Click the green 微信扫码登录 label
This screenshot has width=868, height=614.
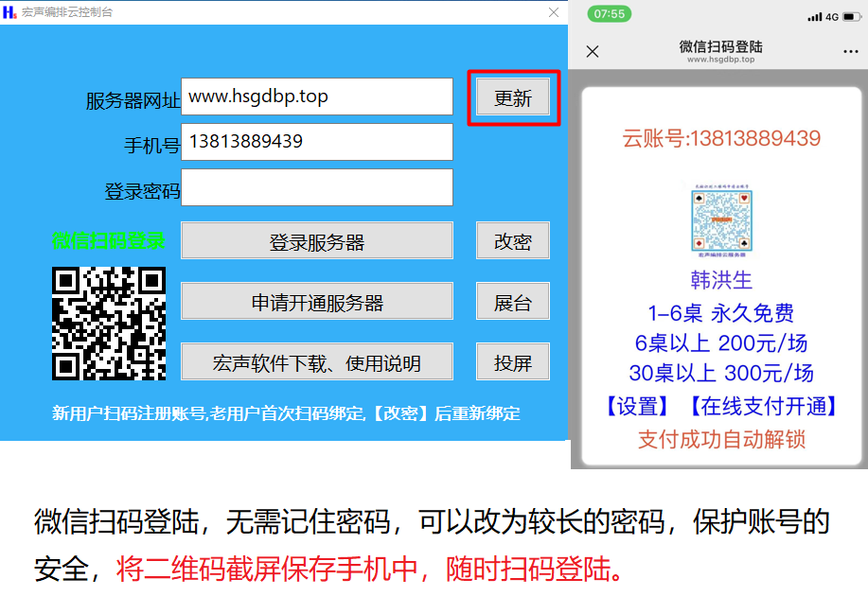(109, 241)
